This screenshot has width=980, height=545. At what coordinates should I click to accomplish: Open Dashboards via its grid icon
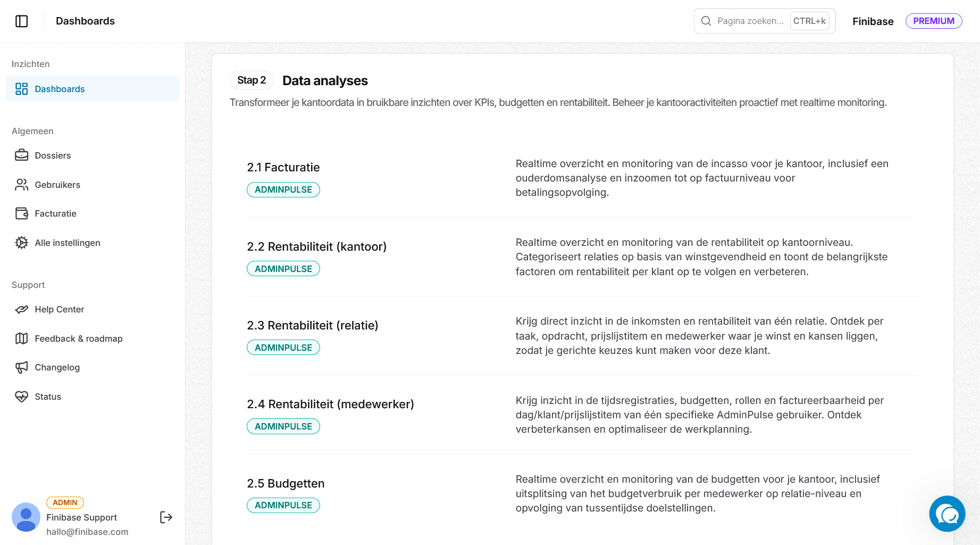[x=21, y=89]
